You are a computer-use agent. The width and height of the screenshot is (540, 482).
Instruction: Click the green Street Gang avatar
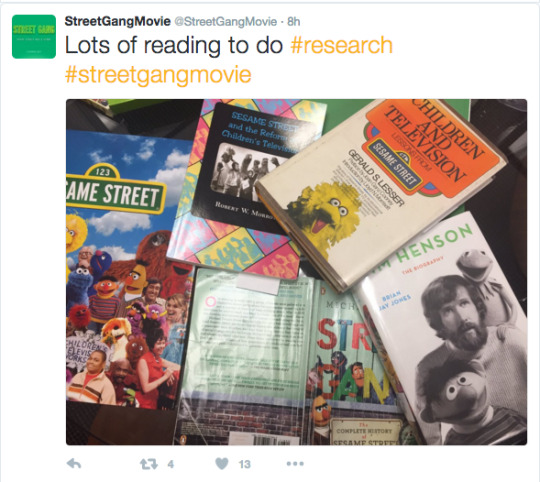34,36
